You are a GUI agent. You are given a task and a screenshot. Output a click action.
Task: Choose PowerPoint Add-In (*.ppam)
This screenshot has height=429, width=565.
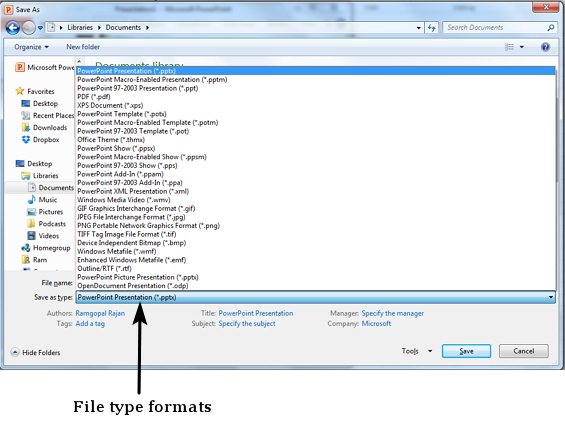click(x=316, y=174)
